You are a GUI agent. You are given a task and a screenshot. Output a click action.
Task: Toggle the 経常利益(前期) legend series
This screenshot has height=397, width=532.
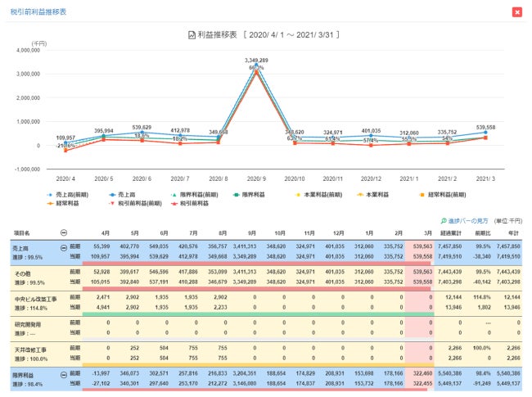tap(443, 195)
